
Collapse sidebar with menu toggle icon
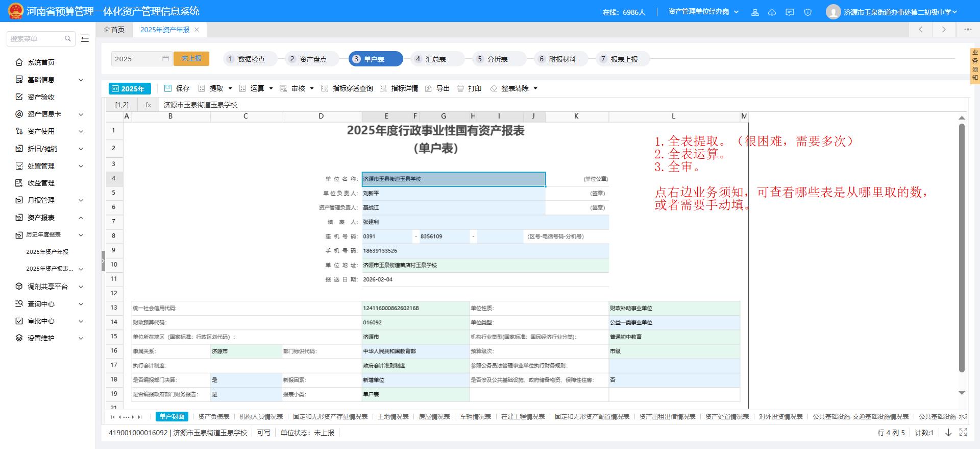click(x=85, y=38)
